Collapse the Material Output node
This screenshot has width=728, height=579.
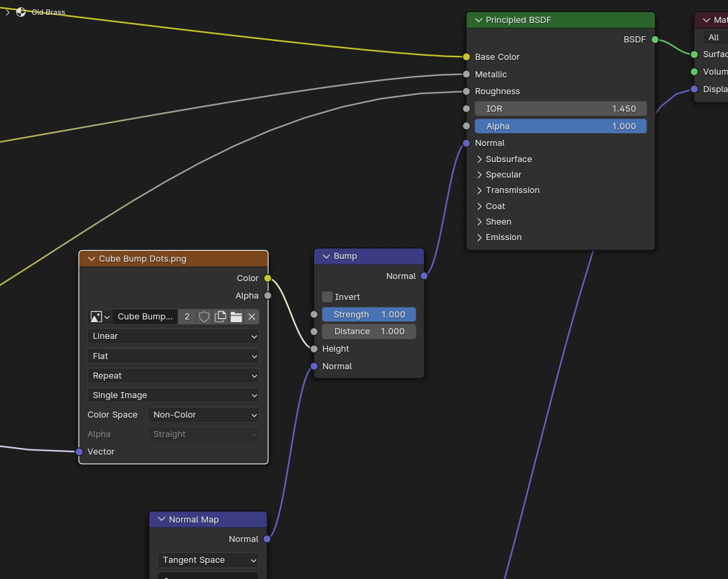point(706,20)
